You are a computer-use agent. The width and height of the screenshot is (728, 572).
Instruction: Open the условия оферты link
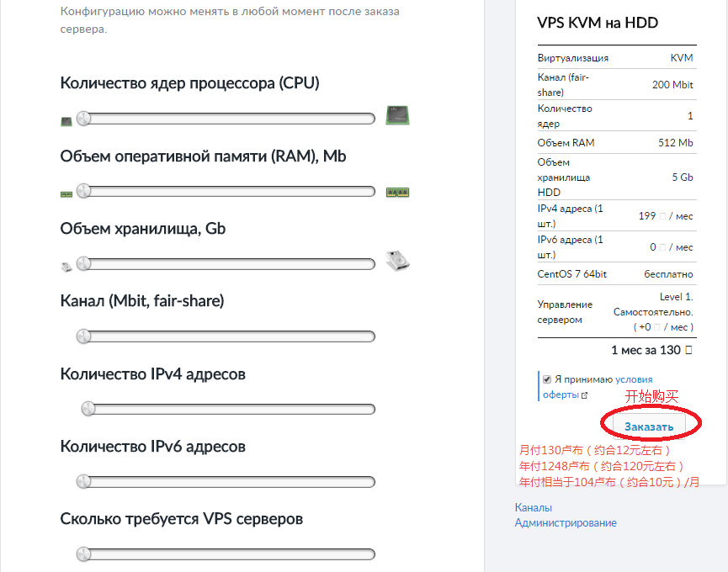click(598, 387)
